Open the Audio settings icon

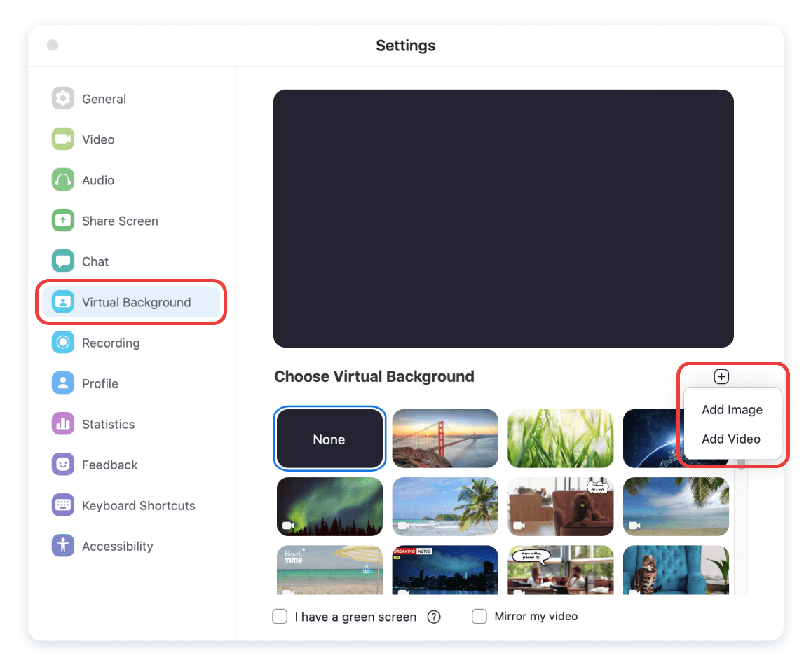(x=62, y=179)
